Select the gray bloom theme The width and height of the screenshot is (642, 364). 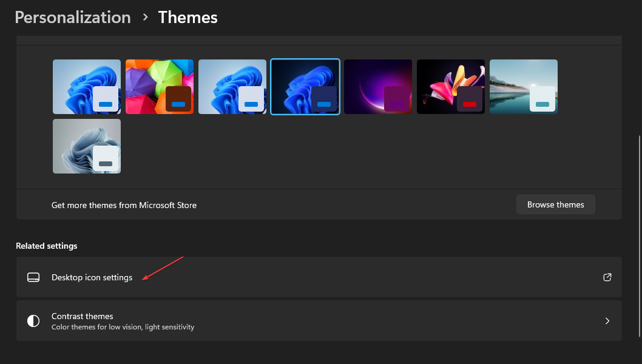(87, 146)
